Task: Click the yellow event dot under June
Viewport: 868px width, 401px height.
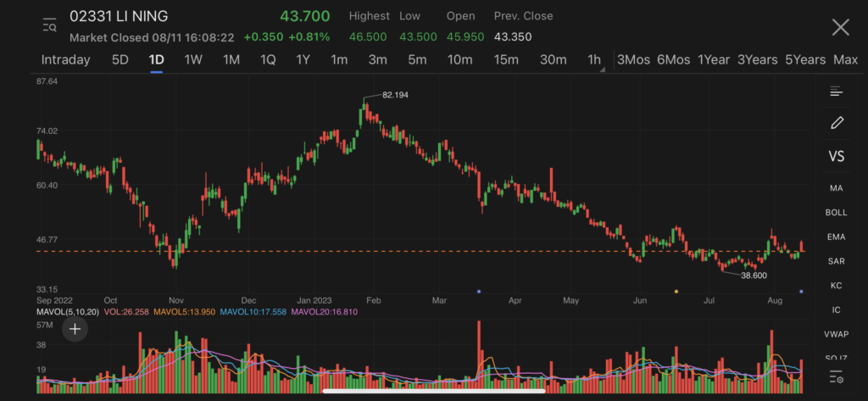Action: (x=676, y=292)
